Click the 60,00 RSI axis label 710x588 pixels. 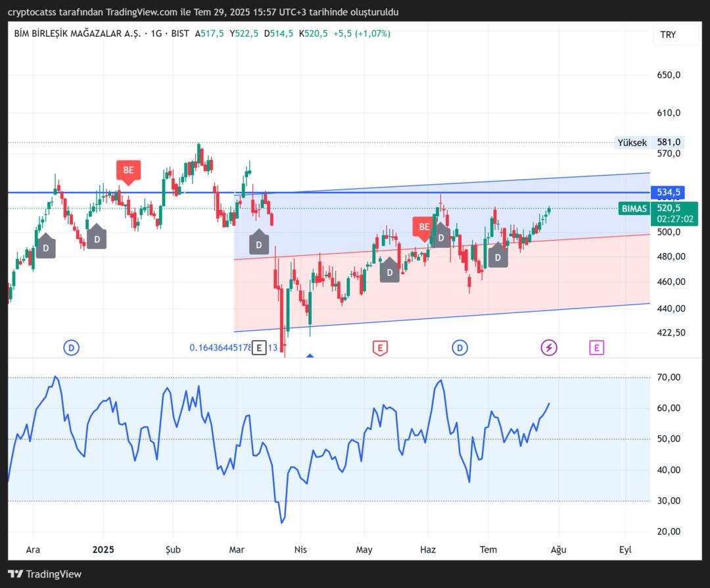(x=669, y=408)
